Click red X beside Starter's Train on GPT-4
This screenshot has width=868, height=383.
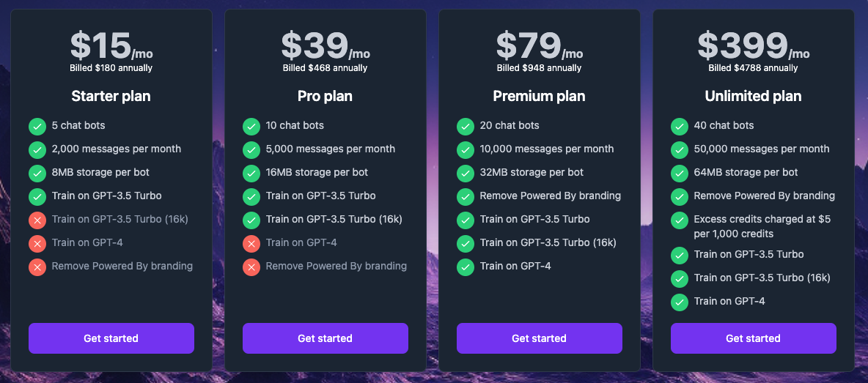tap(37, 243)
